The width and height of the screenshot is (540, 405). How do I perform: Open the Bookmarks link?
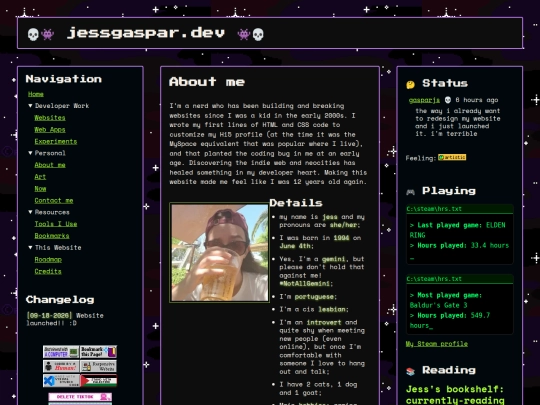[52, 236]
